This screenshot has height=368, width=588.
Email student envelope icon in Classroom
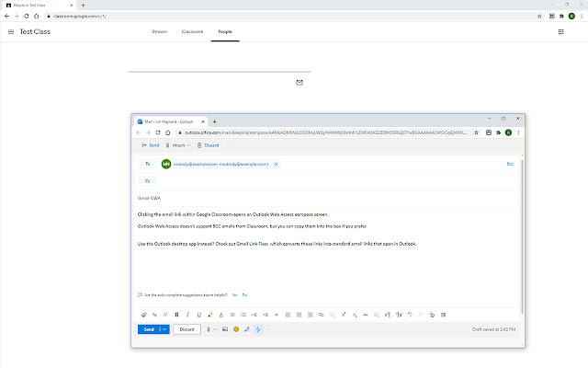300,82
